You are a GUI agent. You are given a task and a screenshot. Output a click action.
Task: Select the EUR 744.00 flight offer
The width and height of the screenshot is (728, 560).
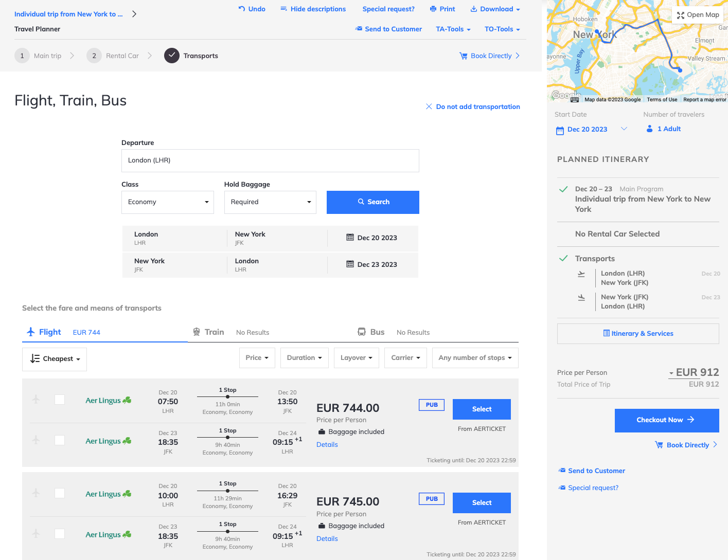coord(482,409)
